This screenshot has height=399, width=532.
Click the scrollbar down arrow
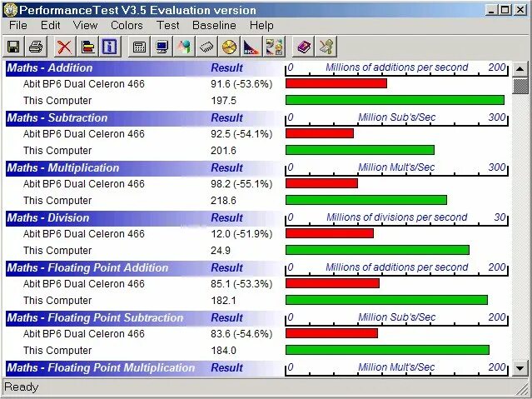[x=520, y=367]
